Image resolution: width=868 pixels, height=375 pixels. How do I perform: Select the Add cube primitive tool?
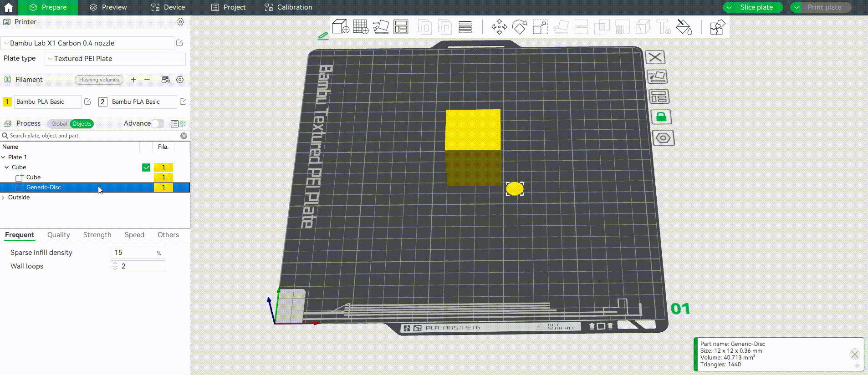340,27
